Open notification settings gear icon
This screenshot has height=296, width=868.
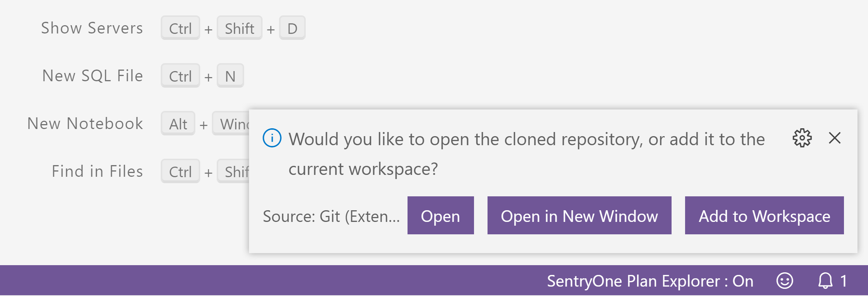[x=802, y=138]
